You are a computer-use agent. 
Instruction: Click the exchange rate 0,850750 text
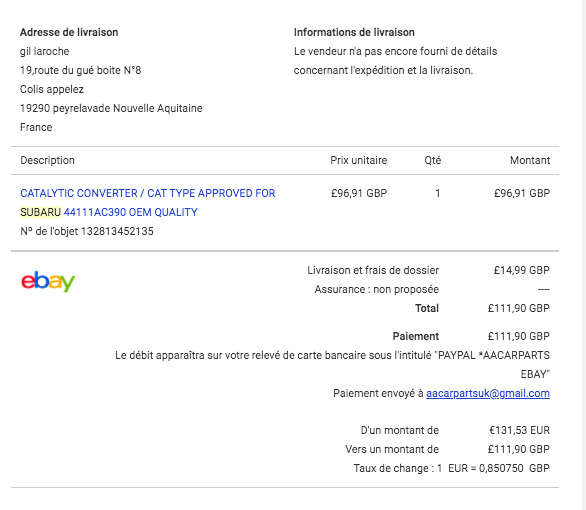pos(501,468)
